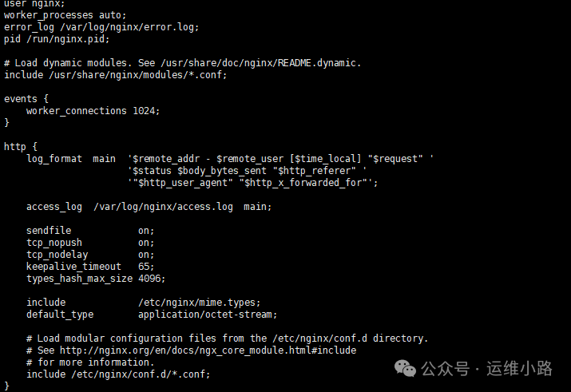Click the log_format main directive
571x392 pixels.
(71, 159)
